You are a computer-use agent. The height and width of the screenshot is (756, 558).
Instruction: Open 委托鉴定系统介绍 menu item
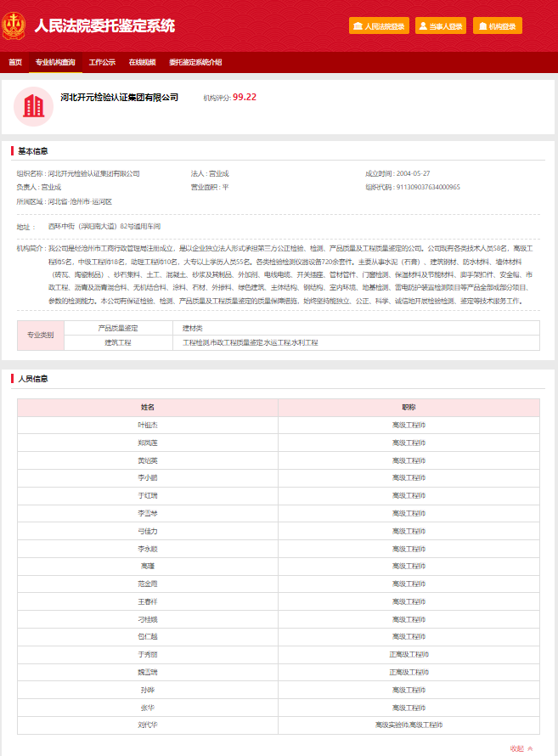pyautogui.click(x=195, y=62)
